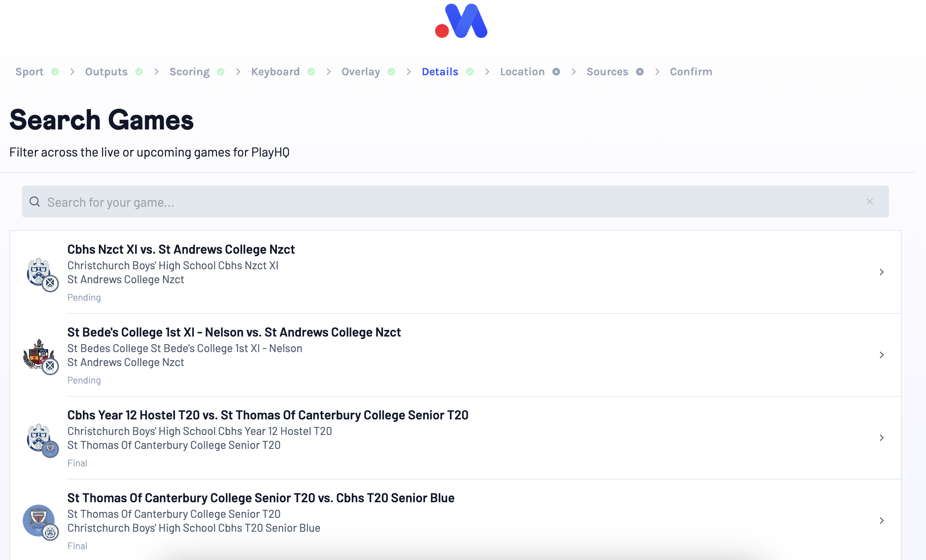This screenshot has width=926, height=560.
Task: Click 'Christchurch Boys' High School Cbhs Year 12 Hostel T20'
Action: pyautogui.click(x=200, y=431)
